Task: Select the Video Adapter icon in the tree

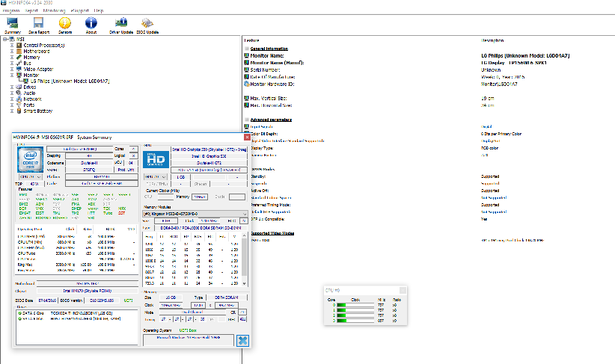Action: tap(19, 69)
